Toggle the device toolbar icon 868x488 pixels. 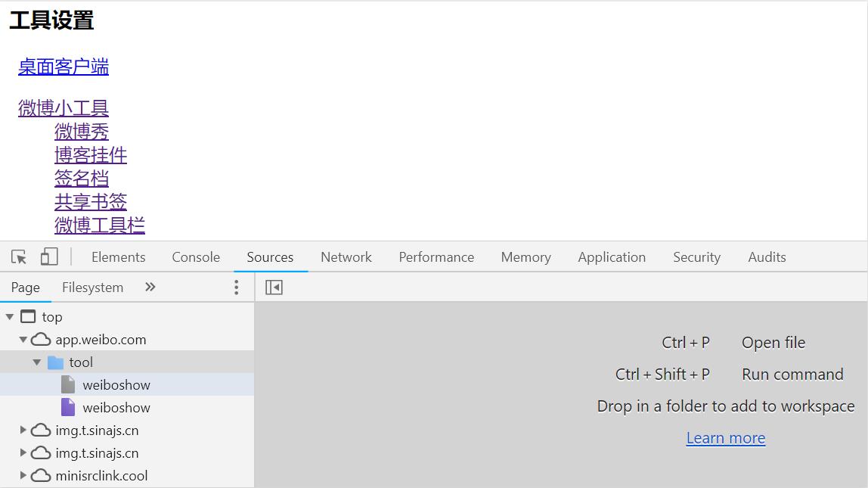tap(49, 256)
